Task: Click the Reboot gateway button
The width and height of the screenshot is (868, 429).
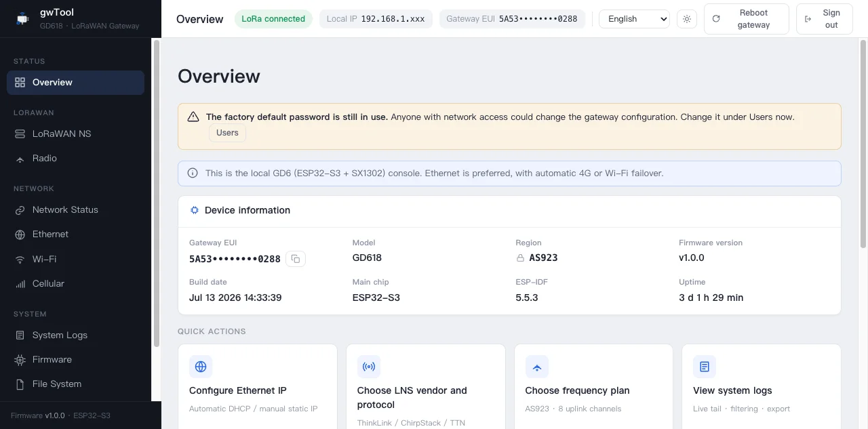Action: [746, 19]
